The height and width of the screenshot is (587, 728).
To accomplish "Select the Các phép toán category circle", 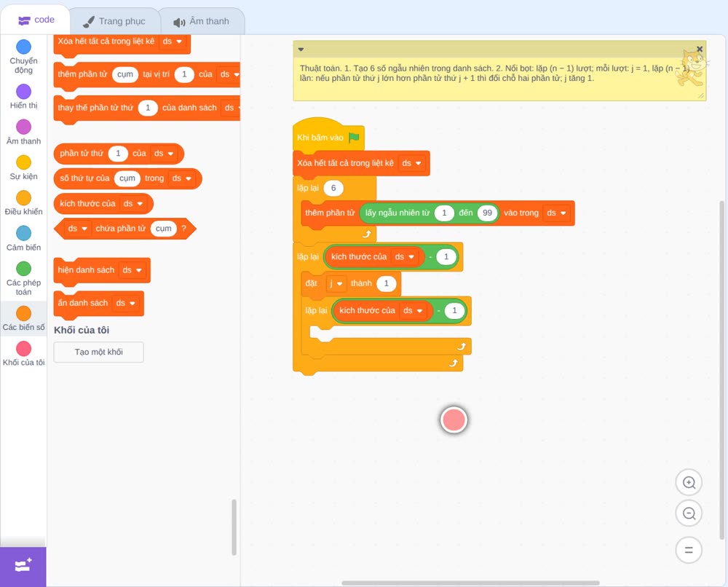I will click(24, 269).
